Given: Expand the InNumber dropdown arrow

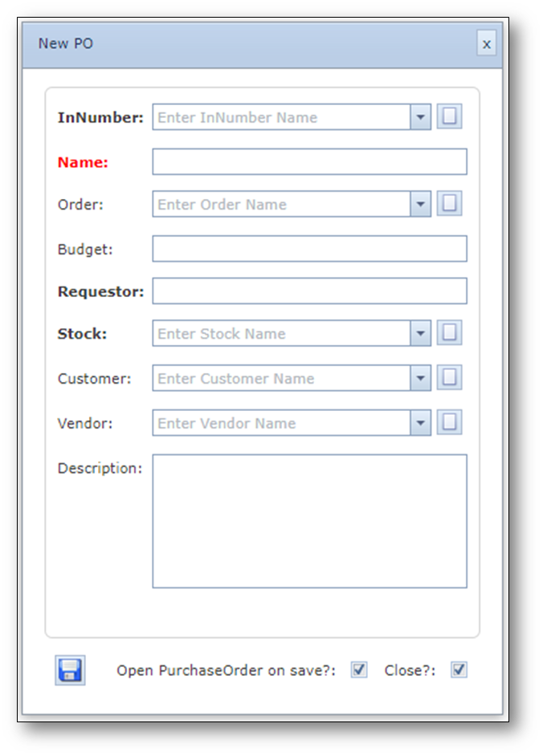Looking at the screenshot, I should click(x=420, y=117).
